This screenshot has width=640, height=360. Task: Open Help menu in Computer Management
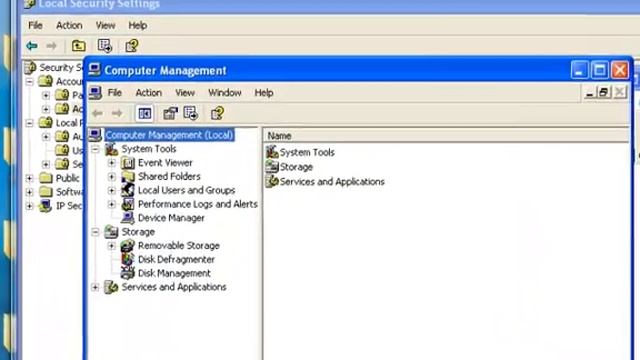pyautogui.click(x=264, y=93)
